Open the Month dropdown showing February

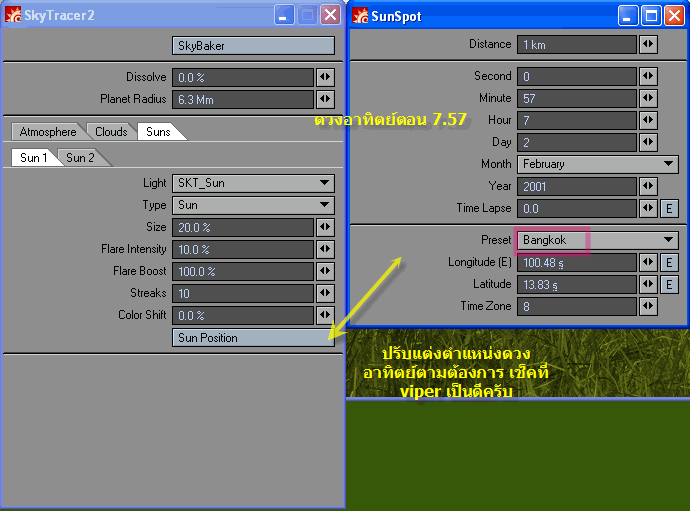[598, 164]
